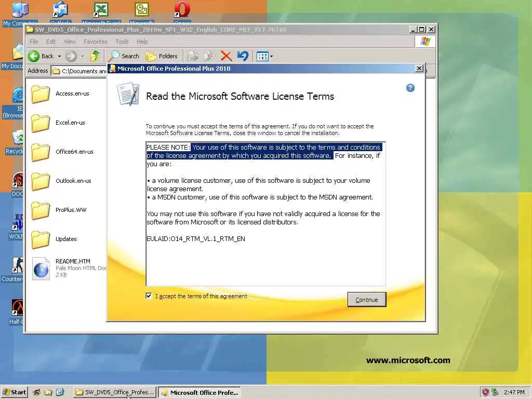
Task: Open the Help menu in Explorer
Action: [x=142, y=42]
